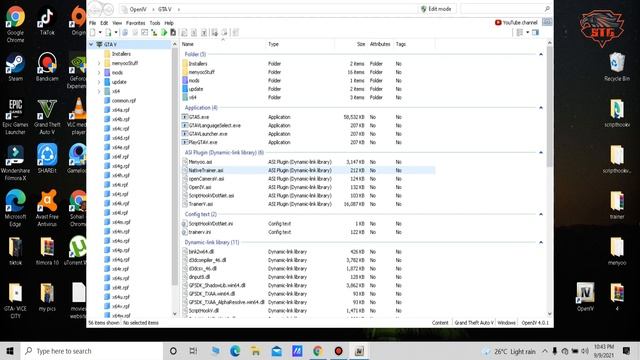The height and width of the screenshot is (360, 640).
Task: Click the volume icon in system tray
Action: pyautogui.click(x=585, y=351)
